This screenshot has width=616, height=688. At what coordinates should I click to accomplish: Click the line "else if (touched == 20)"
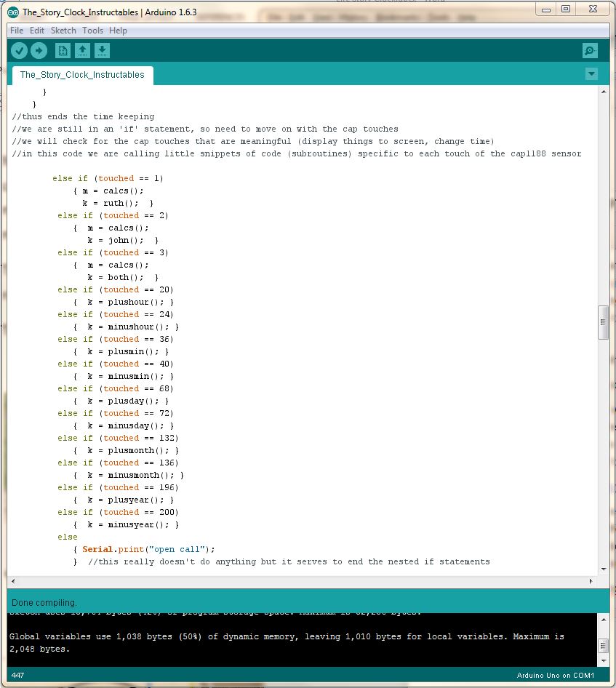click(116, 289)
